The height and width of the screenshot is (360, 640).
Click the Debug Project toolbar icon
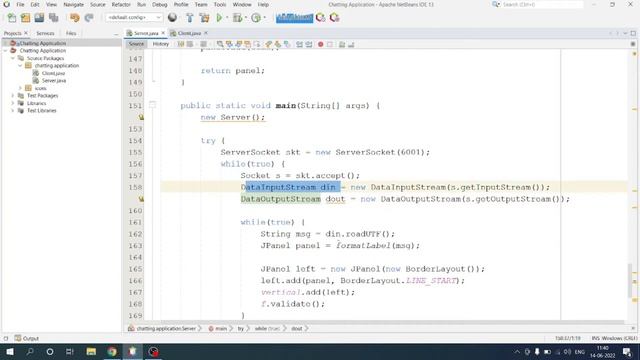pos(237,18)
